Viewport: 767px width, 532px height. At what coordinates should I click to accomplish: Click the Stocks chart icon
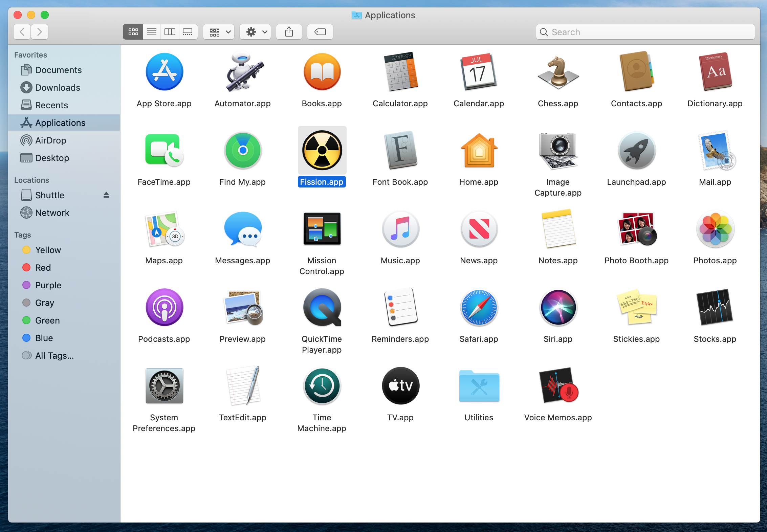click(715, 307)
